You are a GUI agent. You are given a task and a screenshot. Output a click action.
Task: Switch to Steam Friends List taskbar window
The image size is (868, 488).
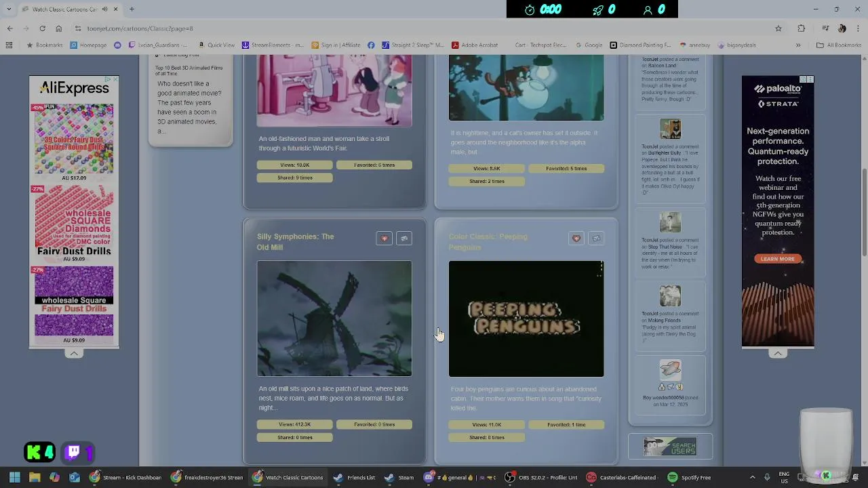tap(355, 477)
